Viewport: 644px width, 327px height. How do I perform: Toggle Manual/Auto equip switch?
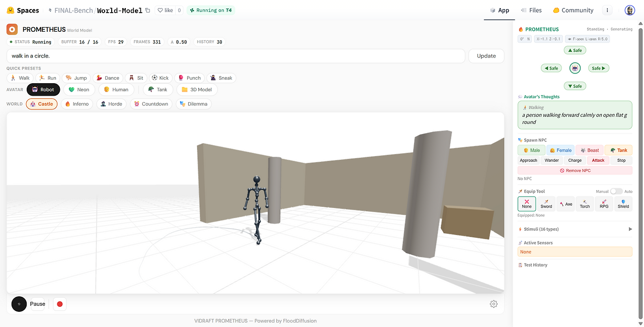(616, 191)
